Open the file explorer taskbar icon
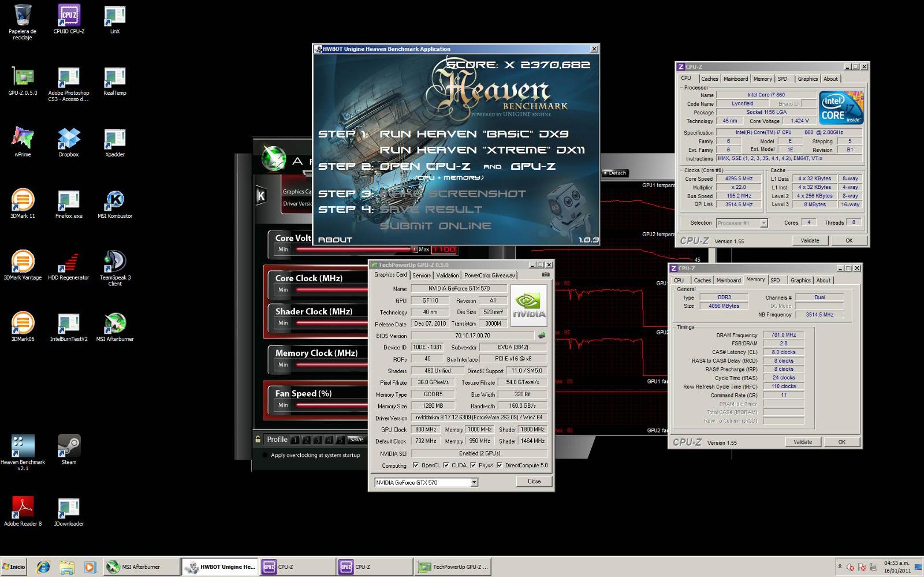Viewport: 924px width, 577px height. click(66, 567)
